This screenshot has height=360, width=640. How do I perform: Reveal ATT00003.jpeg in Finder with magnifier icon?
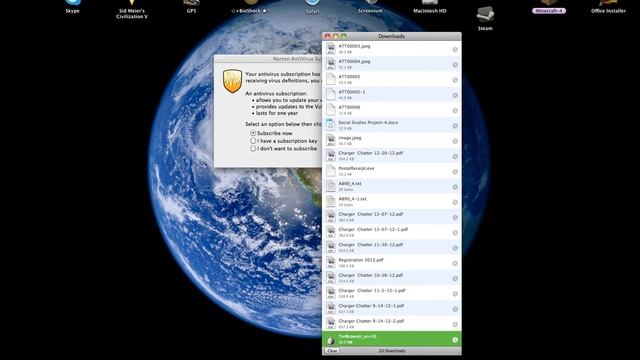tap(455, 49)
